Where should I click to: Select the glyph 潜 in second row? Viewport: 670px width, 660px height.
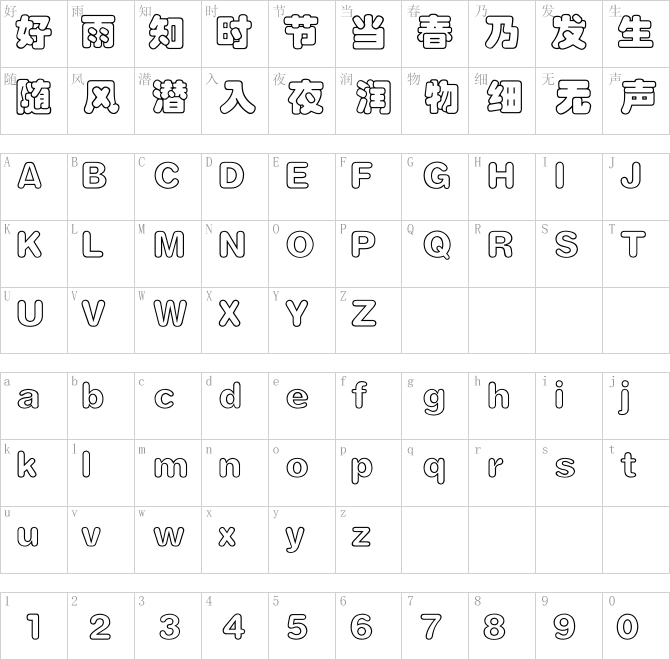coord(170,97)
